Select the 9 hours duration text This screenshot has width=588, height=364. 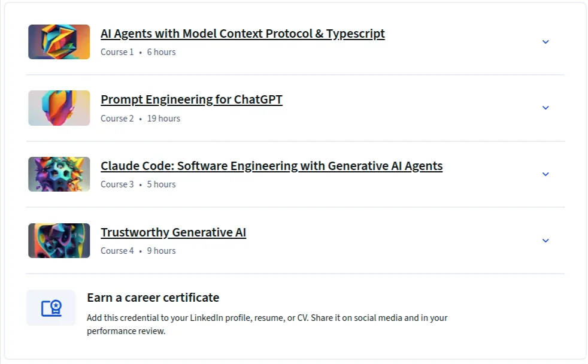click(161, 251)
